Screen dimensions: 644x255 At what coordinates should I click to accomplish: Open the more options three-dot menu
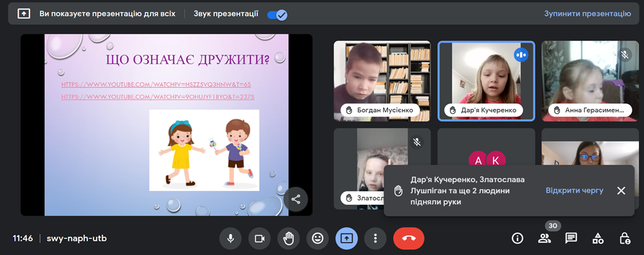tap(375, 238)
